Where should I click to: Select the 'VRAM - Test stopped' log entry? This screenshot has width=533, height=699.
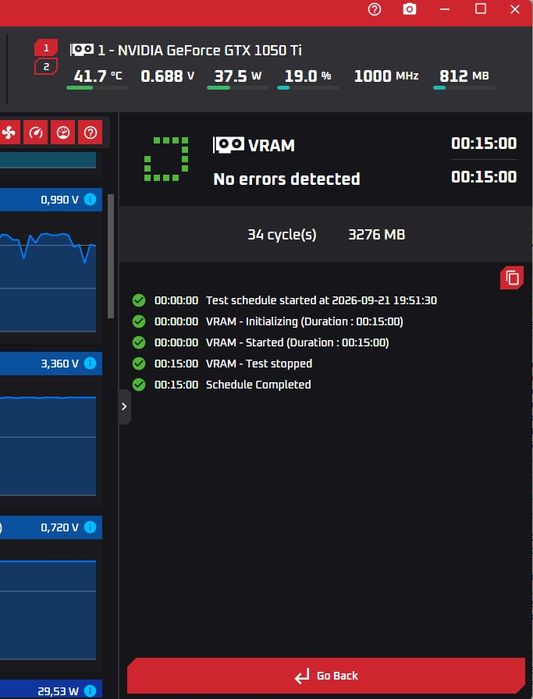pyautogui.click(x=222, y=363)
